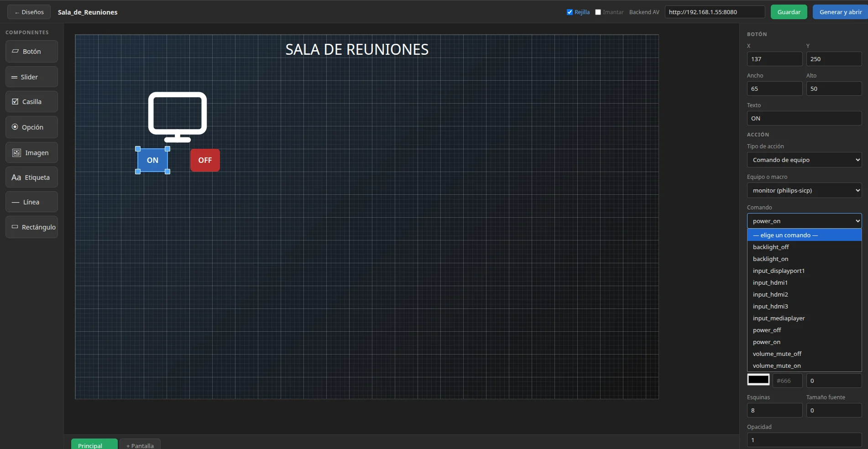Click the Alto height field
The image size is (868, 449).
click(834, 89)
